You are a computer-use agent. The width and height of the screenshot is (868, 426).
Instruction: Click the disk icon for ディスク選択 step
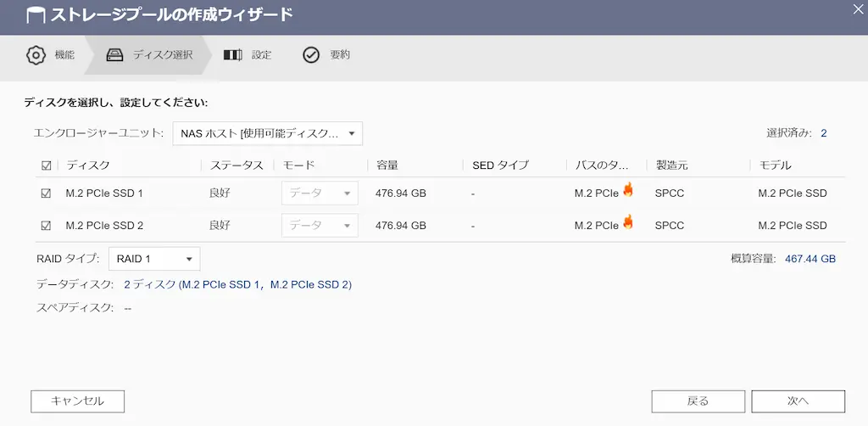114,55
